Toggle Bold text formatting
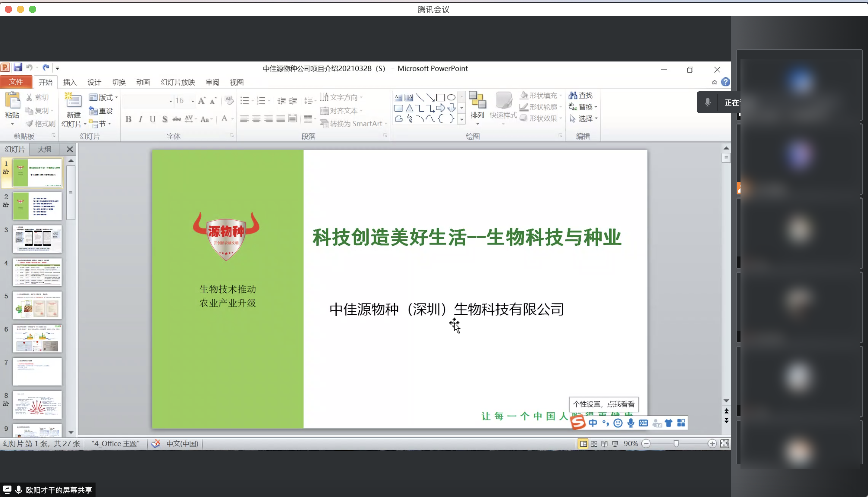 (128, 119)
